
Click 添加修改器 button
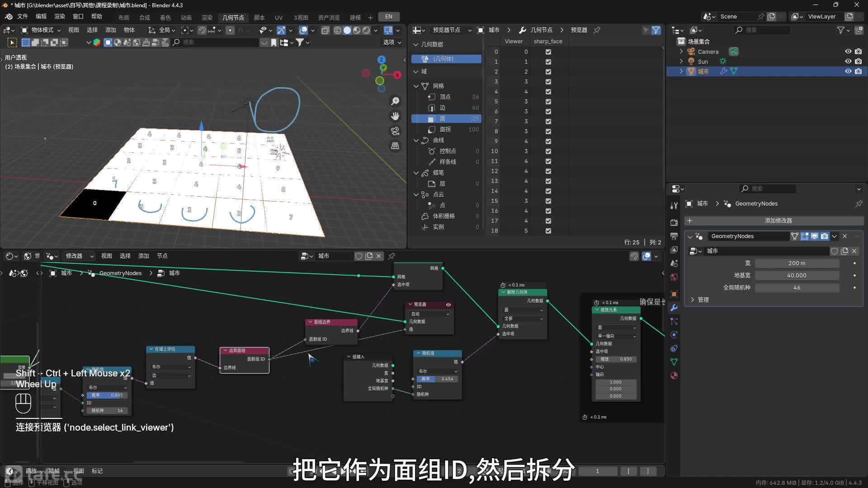pyautogui.click(x=774, y=221)
